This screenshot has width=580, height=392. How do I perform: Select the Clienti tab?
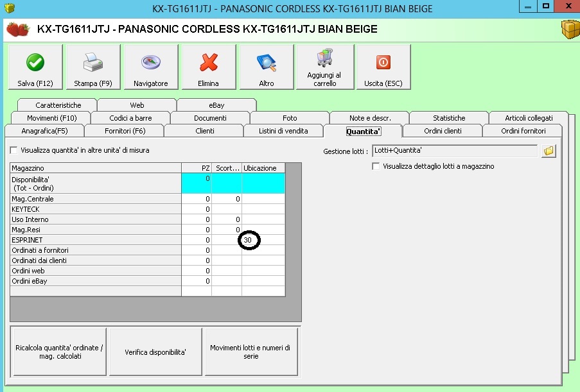coord(204,131)
